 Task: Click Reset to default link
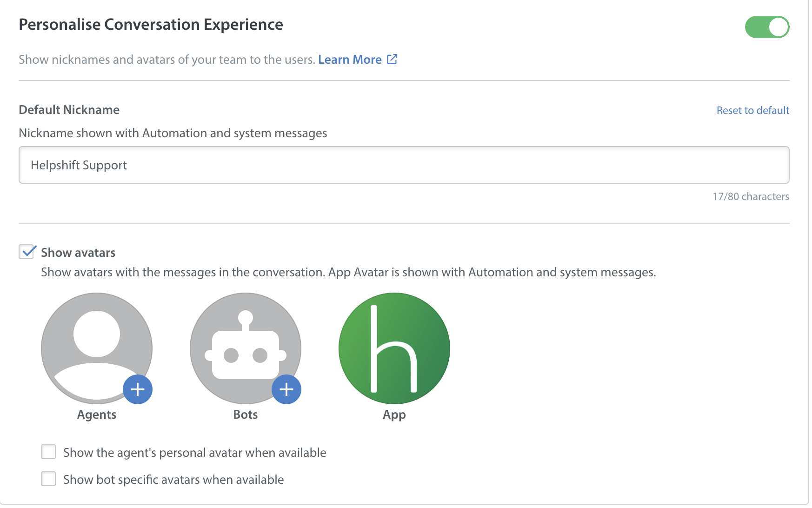(x=752, y=110)
